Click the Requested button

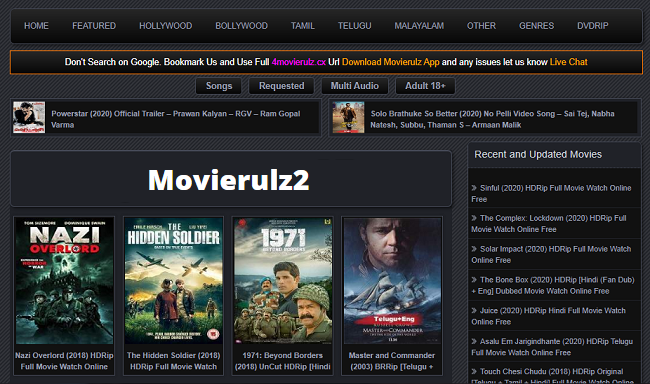(x=281, y=86)
